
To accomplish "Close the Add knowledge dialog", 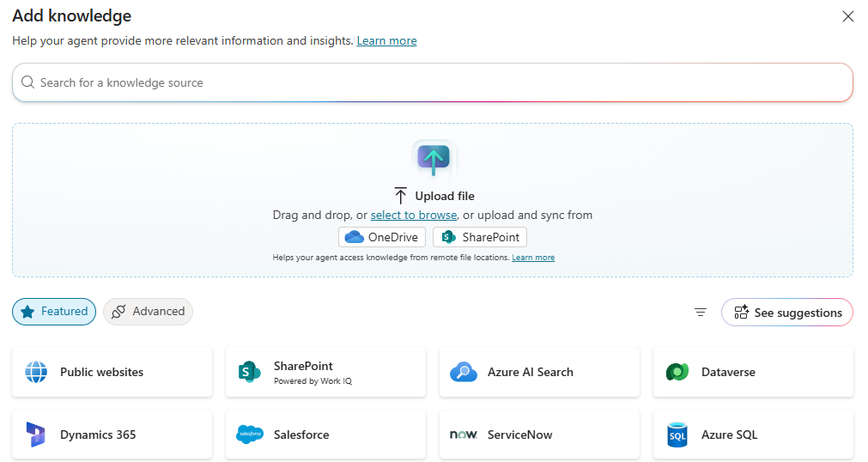I will coord(848,16).
